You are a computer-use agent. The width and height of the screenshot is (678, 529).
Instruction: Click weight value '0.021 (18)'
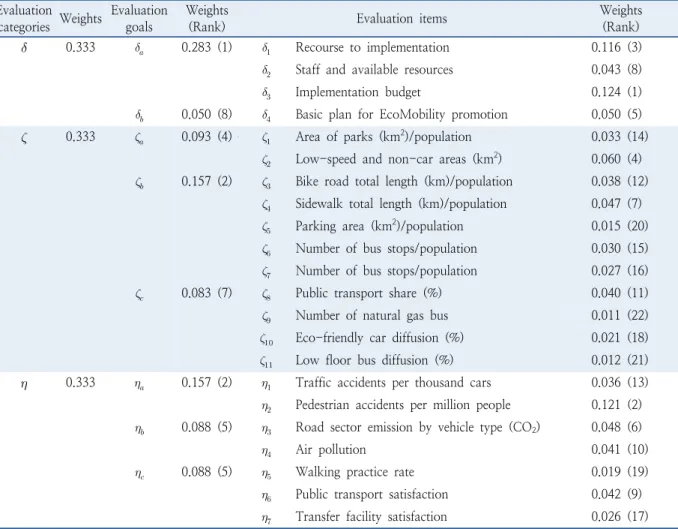pyautogui.click(x=620, y=338)
